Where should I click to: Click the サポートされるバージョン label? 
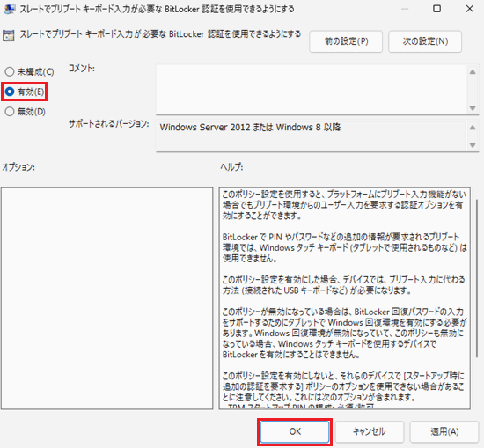pyautogui.click(x=108, y=124)
